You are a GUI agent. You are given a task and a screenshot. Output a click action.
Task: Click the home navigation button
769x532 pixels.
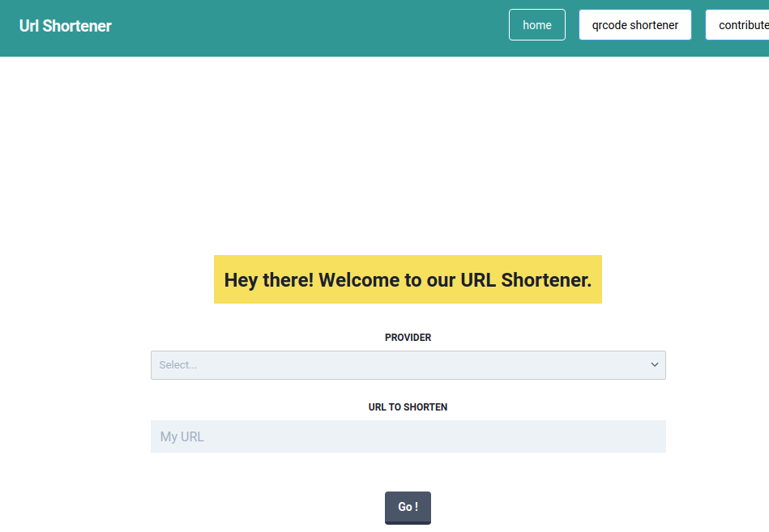tap(536, 24)
